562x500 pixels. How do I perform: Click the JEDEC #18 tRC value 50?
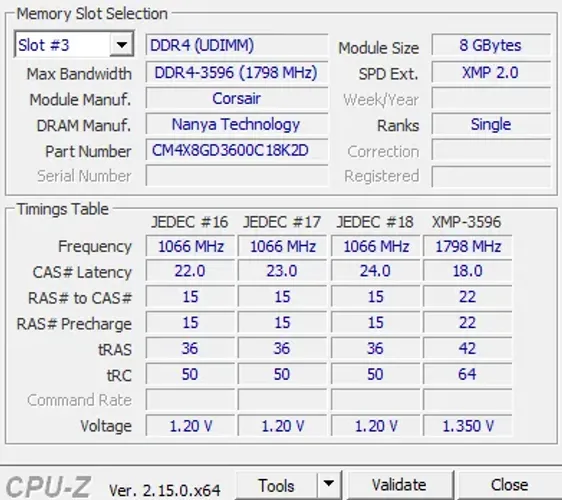pos(376,374)
